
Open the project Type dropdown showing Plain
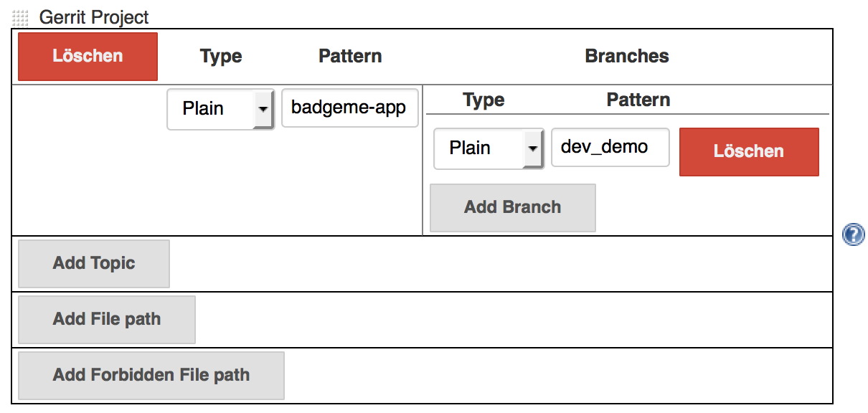click(x=215, y=108)
